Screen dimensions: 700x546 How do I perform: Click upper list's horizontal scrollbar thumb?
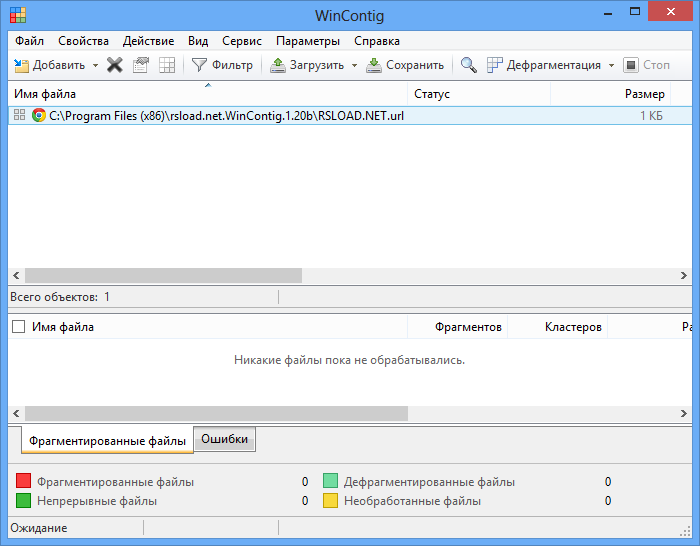pos(163,275)
